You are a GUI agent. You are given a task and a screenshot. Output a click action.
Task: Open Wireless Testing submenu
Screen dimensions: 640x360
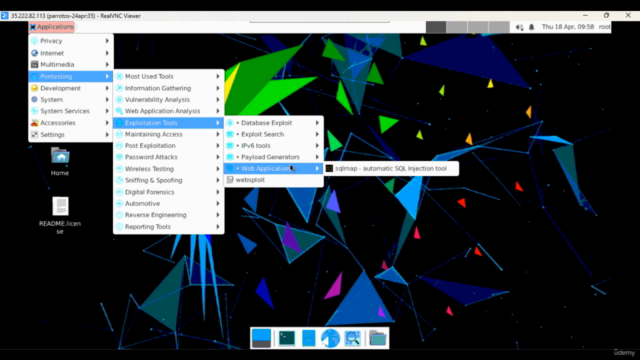169,169
